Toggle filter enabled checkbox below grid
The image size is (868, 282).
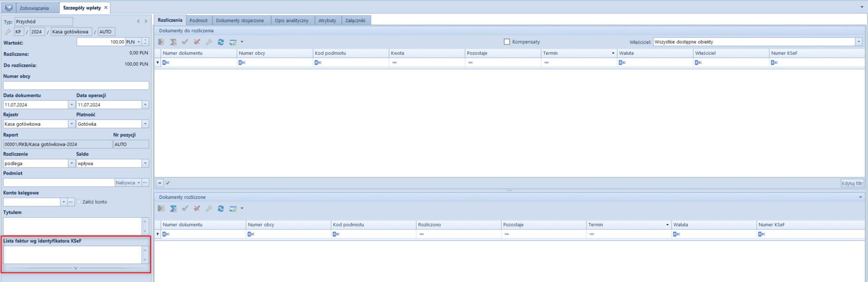(x=168, y=183)
